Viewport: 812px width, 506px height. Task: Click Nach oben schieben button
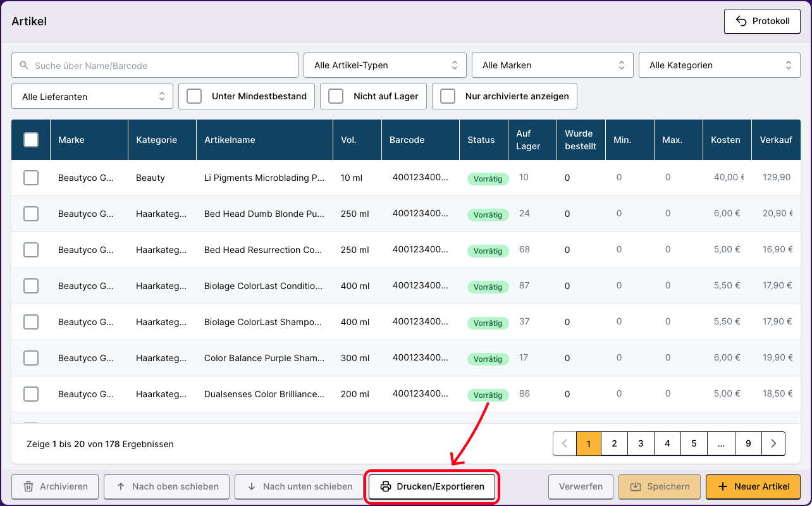coord(167,486)
